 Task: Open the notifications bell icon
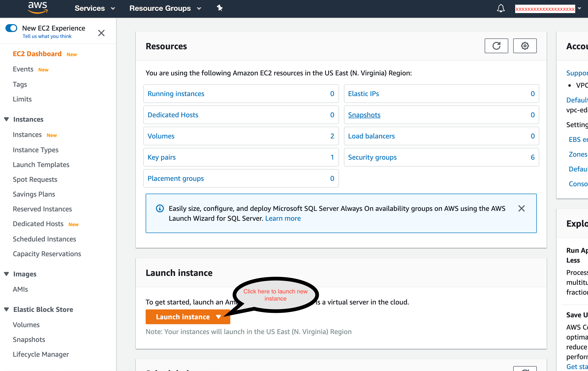coord(501,8)
